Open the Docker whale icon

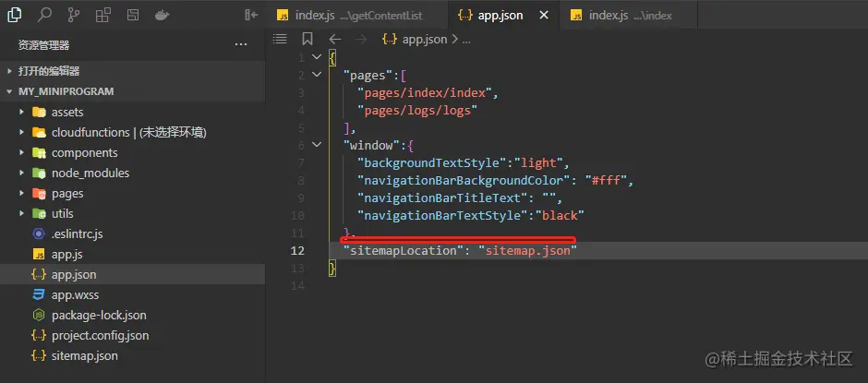[162, 15]
